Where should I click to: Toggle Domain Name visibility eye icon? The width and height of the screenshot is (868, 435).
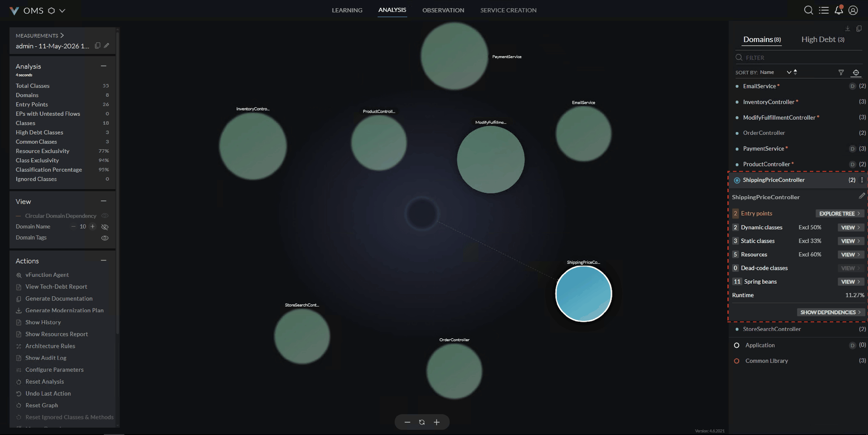pyautogui.click(x=105, y=227)
